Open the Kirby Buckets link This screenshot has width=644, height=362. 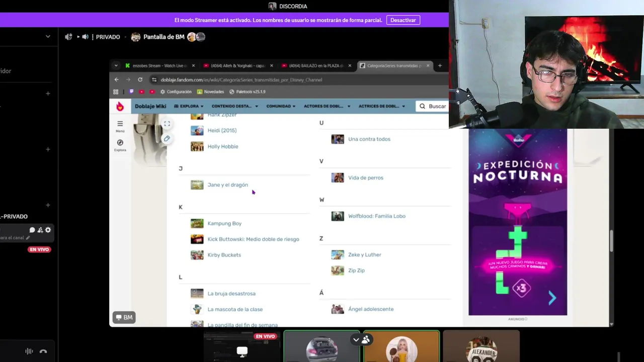(x=224, y=255)
